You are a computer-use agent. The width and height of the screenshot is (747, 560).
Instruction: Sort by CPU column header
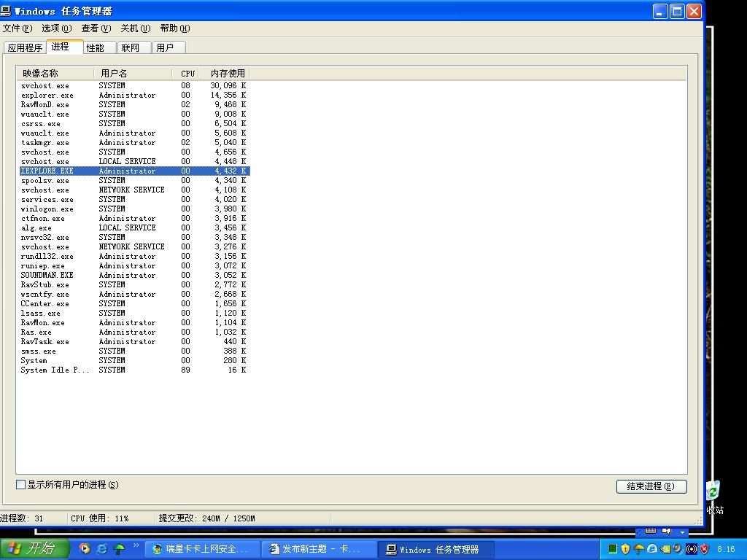[x=185, y=74]
